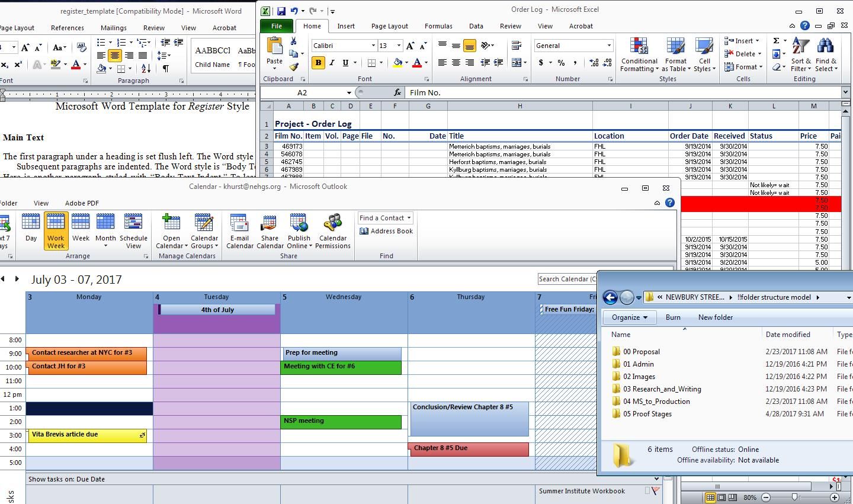Click Share Calendar in Outlook
This screenshot has width=853, height=504.
(x=270, y=231)
